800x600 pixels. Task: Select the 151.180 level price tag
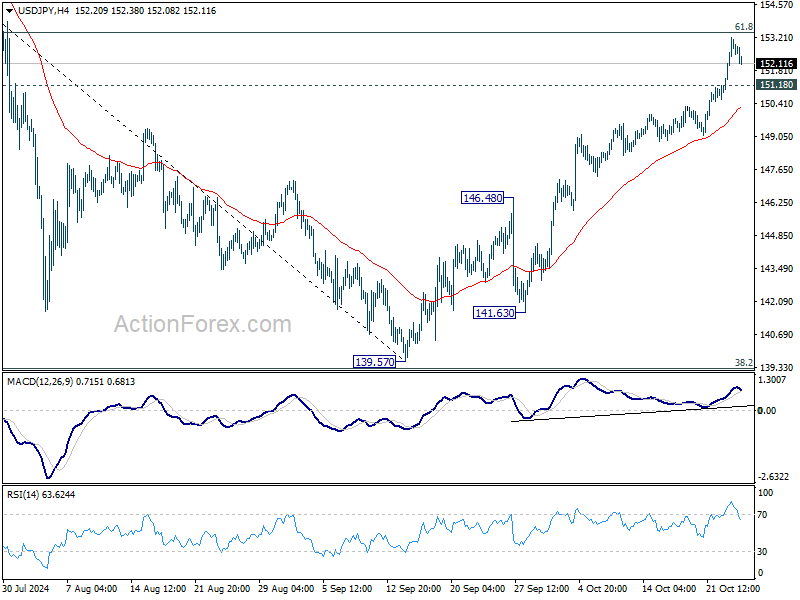coord(776,85)
